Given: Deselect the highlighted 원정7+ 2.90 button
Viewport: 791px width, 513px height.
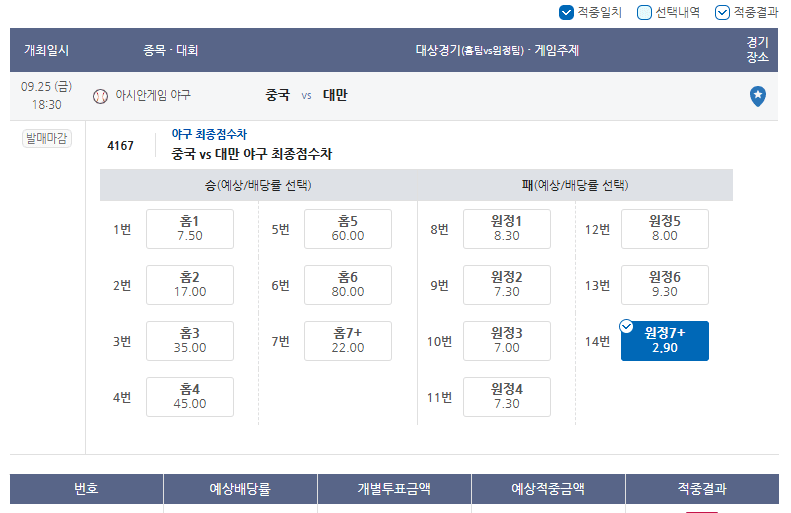Looking at the screenshot, I should pos(664,341).
